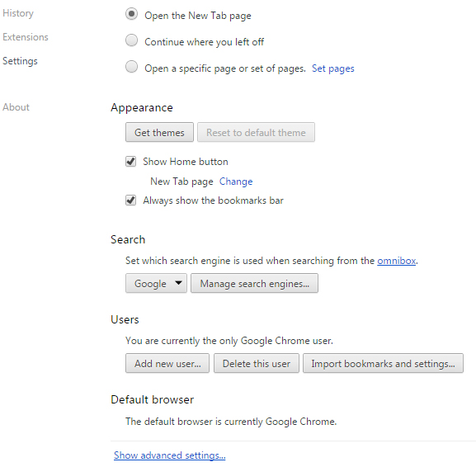476x467 pixels.
Task: Click 'You are currently the only Google Chrome user' text
Action: 229,341
